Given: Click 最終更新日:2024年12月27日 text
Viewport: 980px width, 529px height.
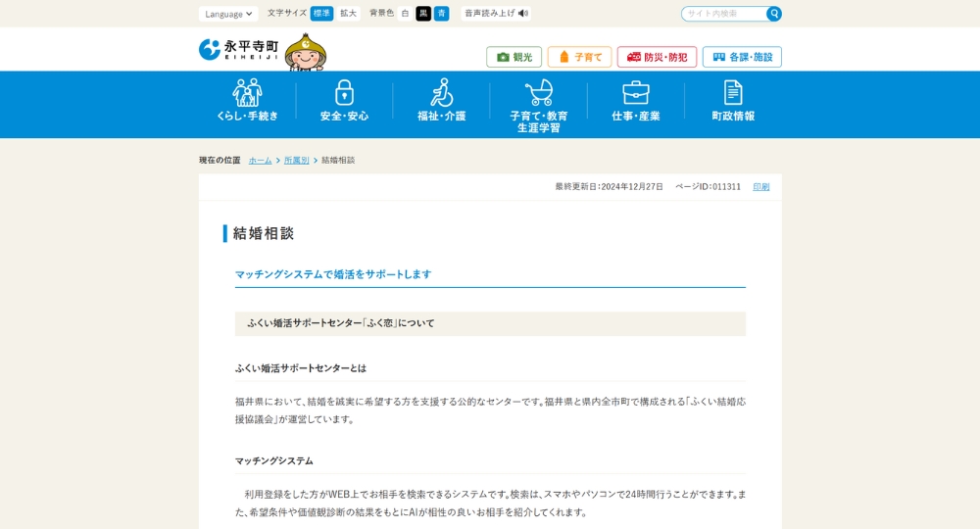Looking at the screenshot, I should [x=609, y=187].
